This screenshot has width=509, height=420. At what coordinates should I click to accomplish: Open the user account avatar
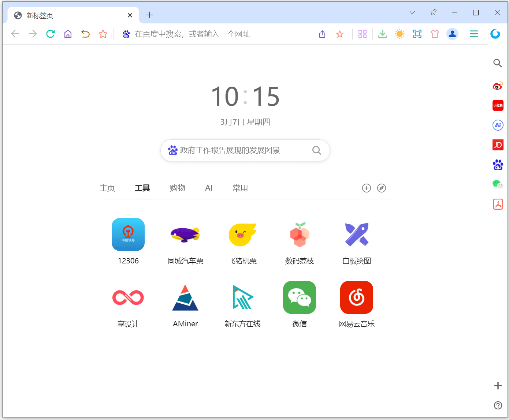point(453,34)
